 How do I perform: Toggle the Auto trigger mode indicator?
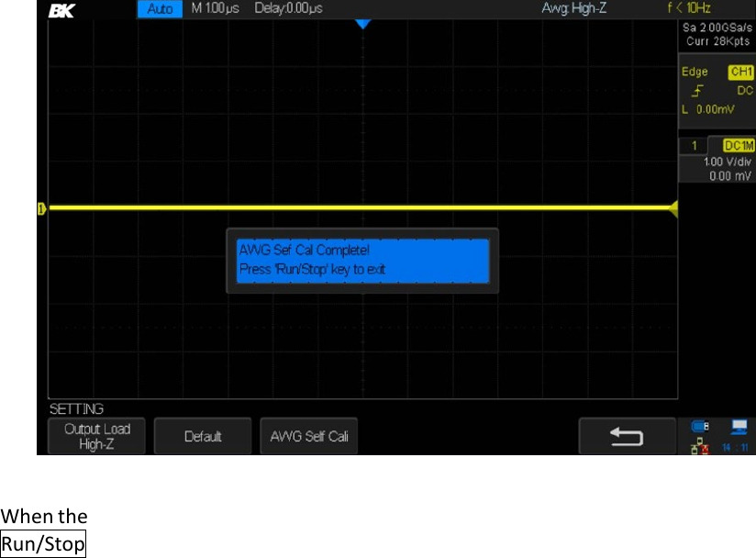[x=161, y=9]
